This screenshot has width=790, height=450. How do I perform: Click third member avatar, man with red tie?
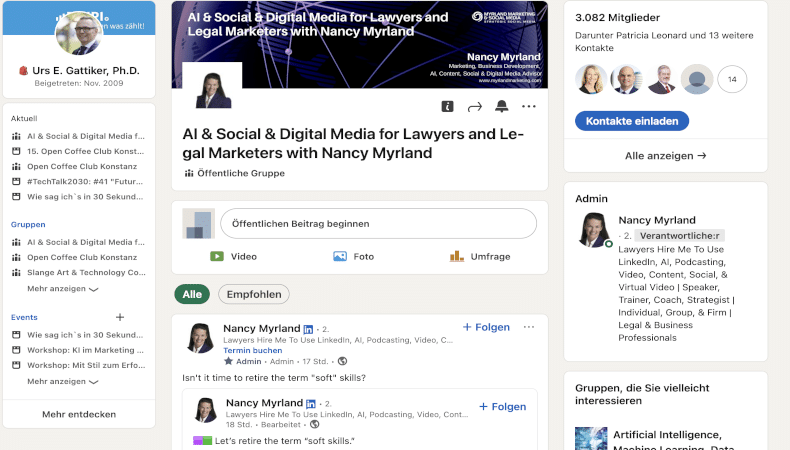tap(662, 79)
